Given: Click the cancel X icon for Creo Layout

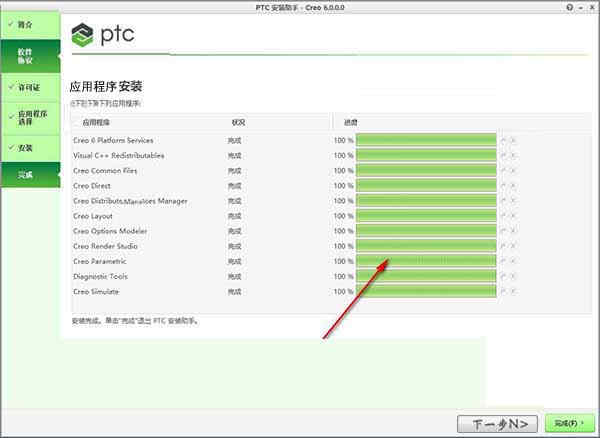Looking at the screenshot, I should pyautogui.click(x=513, y=216).
